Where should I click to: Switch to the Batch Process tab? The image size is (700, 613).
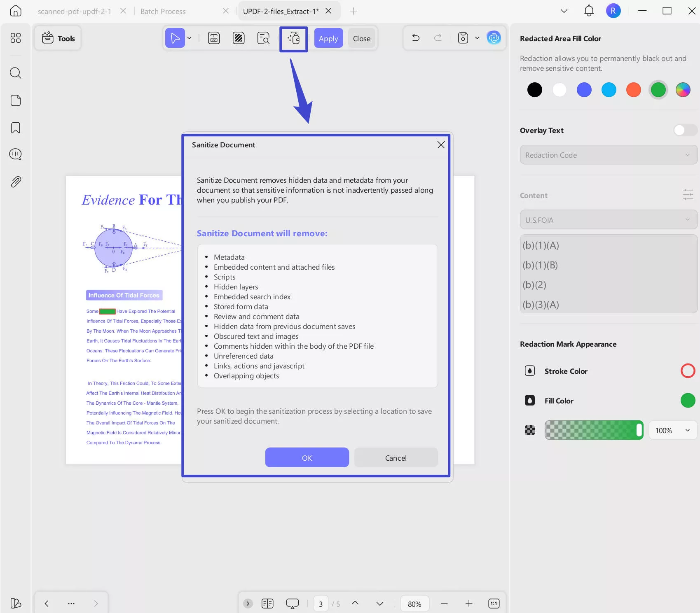coord(163,11)
